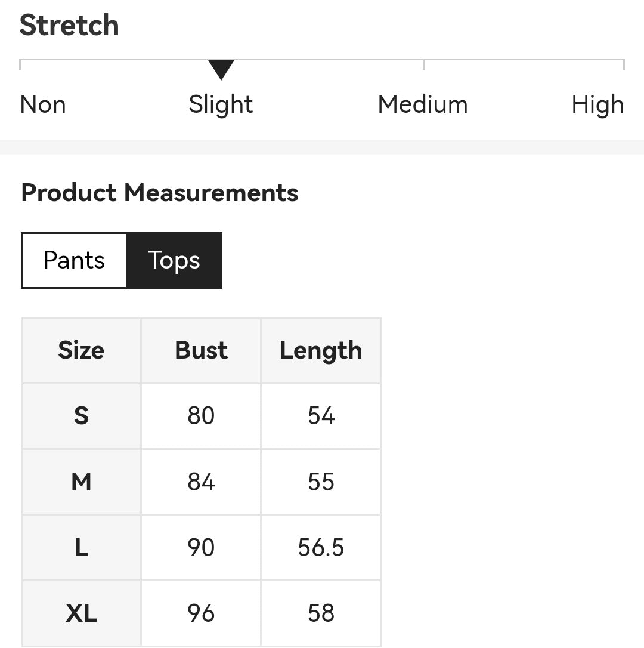The width and height of the screenshot is (644, 648).
Task: Select the High stretch label
Action: [597, 104]
